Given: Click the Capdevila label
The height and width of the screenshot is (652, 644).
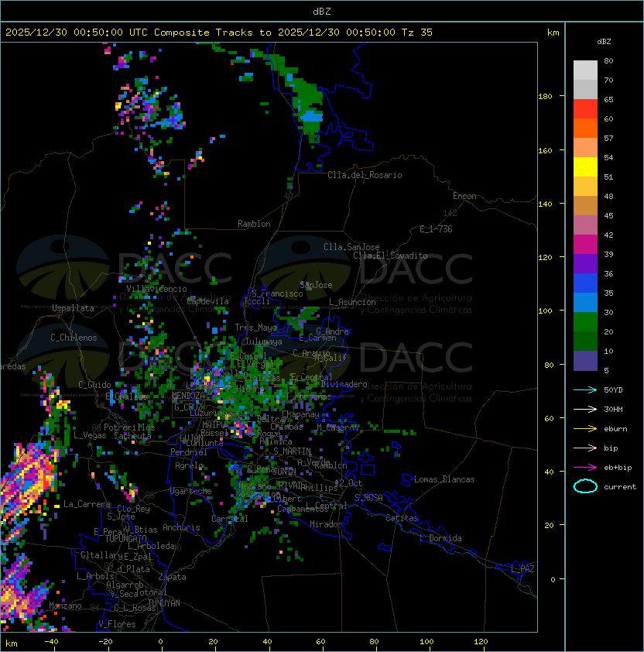Looking at the screenshot, I should [207, 301].
